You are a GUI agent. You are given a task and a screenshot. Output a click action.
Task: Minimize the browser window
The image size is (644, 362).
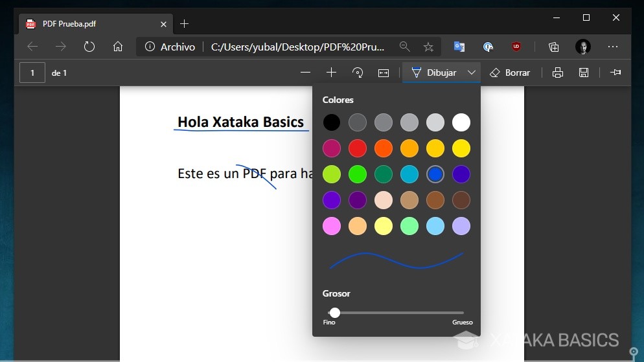coord(557,17)
